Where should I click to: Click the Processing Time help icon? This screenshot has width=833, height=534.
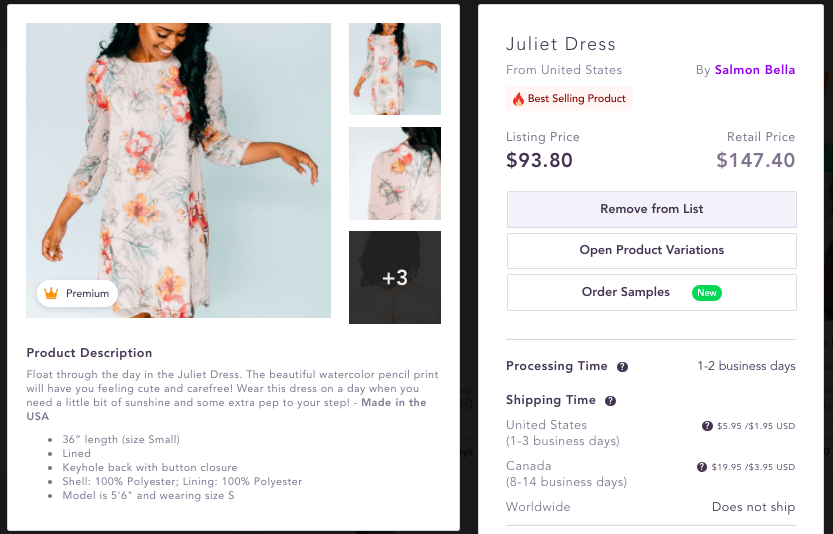[x=622, y=367]
